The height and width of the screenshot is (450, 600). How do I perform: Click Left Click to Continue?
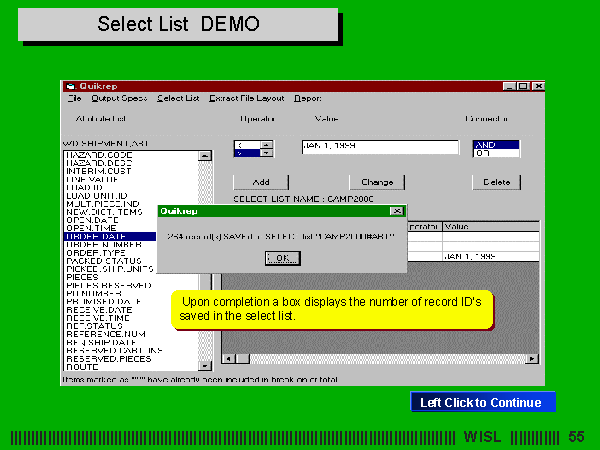tap(481, 403)
